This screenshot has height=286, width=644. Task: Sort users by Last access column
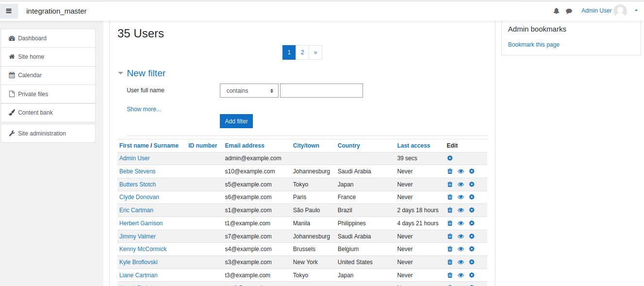413,146
